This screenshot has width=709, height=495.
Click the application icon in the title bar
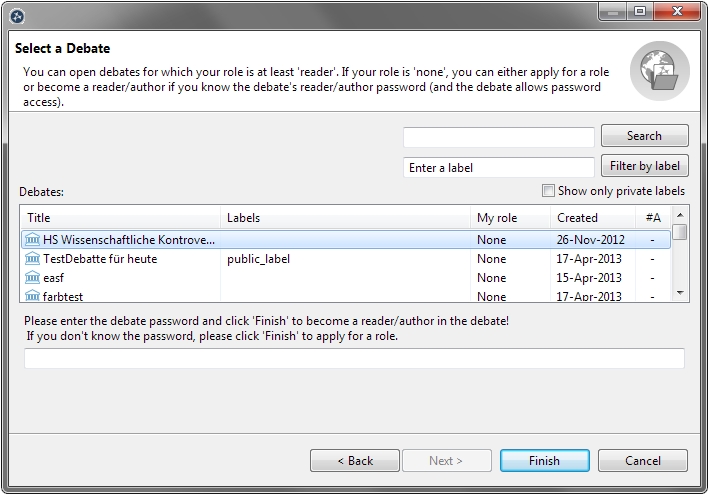tap(17, 17)
